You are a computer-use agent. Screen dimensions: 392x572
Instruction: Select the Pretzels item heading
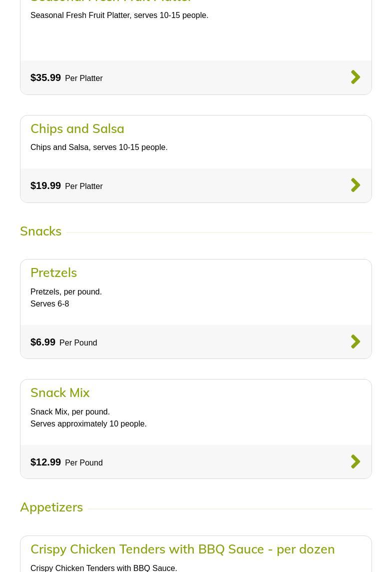click(x=53, y=272)
